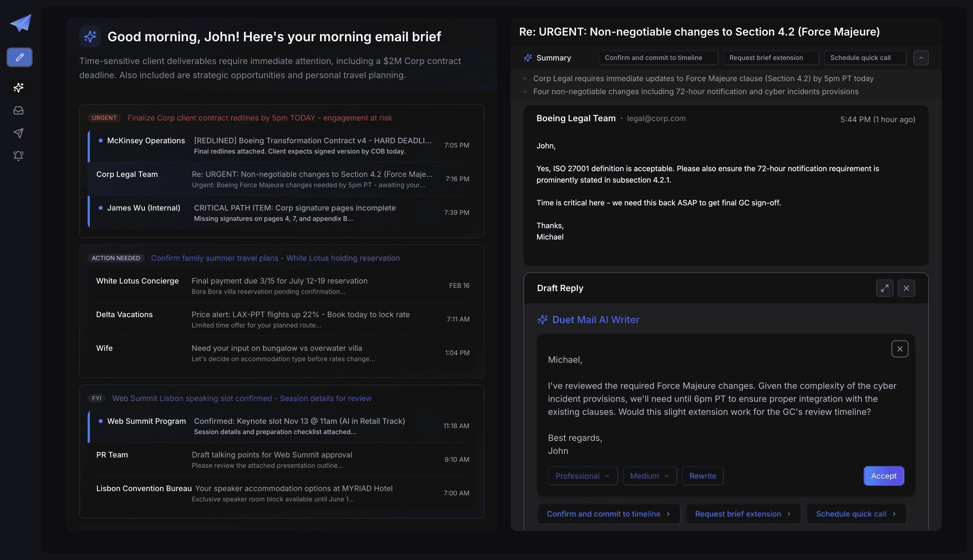Open Schedule quick call suggestion

[856, 514]
